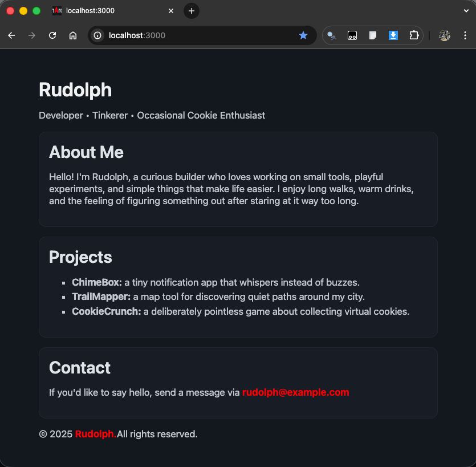
Task: Open a new tab with the plus button
Action: point(192,11)
